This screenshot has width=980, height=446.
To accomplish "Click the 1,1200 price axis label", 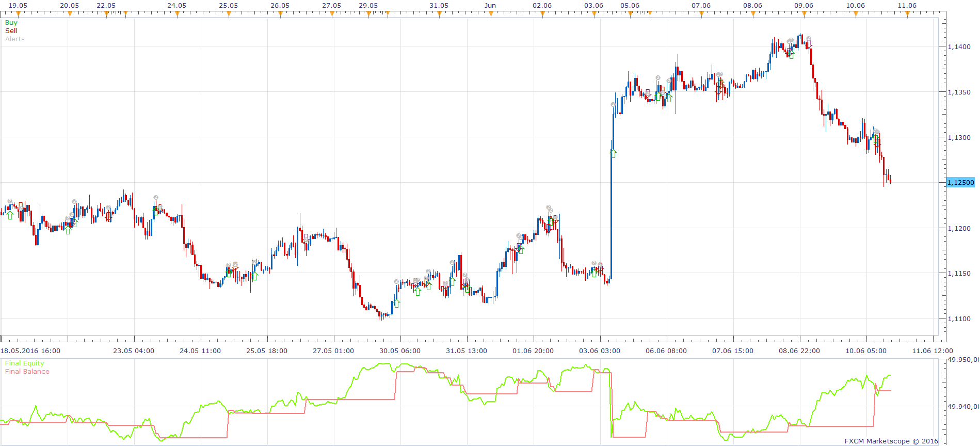I will click(x=959, y=228).
